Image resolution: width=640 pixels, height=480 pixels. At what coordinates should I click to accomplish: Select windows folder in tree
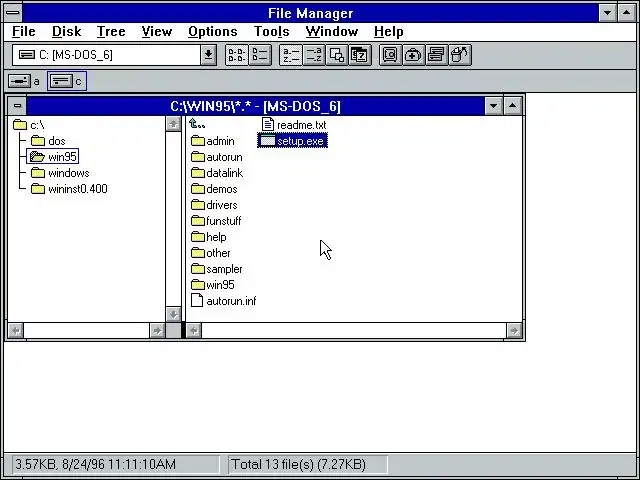coord(60,173)
